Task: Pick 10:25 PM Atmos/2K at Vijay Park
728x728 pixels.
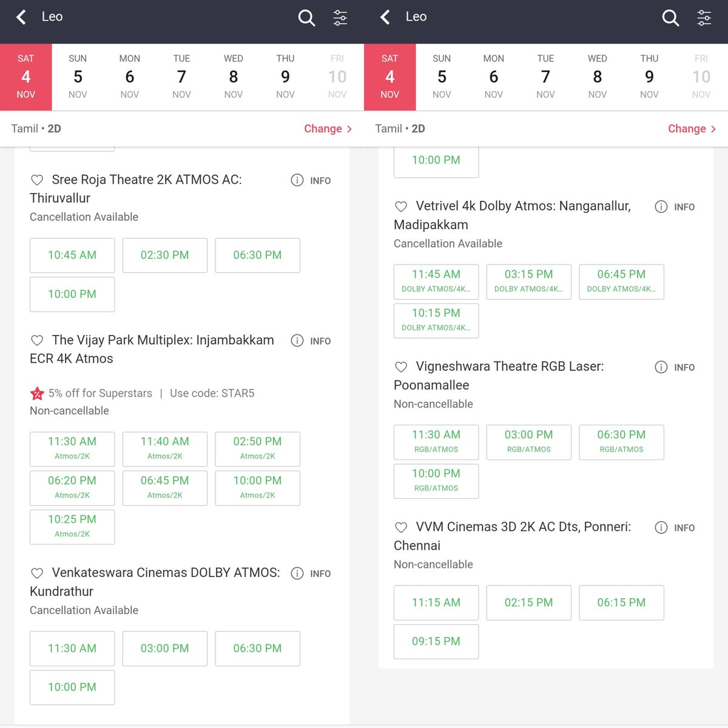Action: tap(72, 527)
